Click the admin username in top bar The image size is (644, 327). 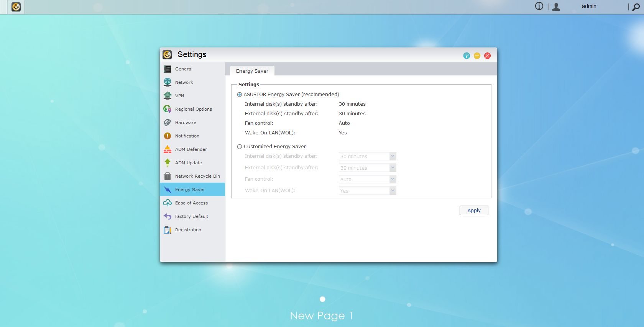pos(589,6)
